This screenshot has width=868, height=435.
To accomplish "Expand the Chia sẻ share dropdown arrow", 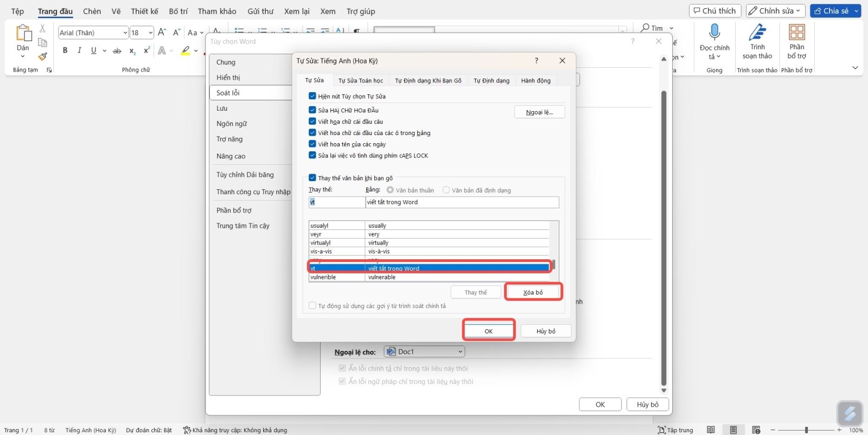I will 857,11.
